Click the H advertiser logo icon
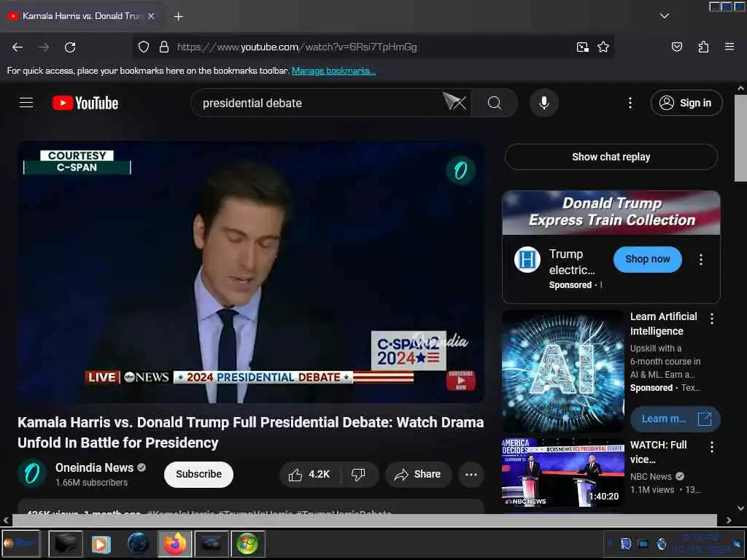 tap(527, 260)
